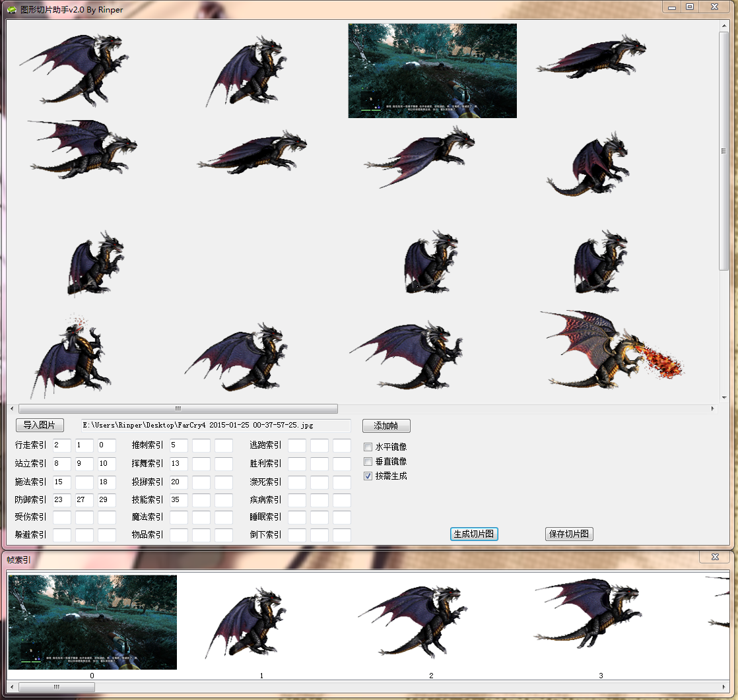Select frame 3 dragon in 帧索引 panel
Viewport: 738px width, 700px height.
[587, 614]
